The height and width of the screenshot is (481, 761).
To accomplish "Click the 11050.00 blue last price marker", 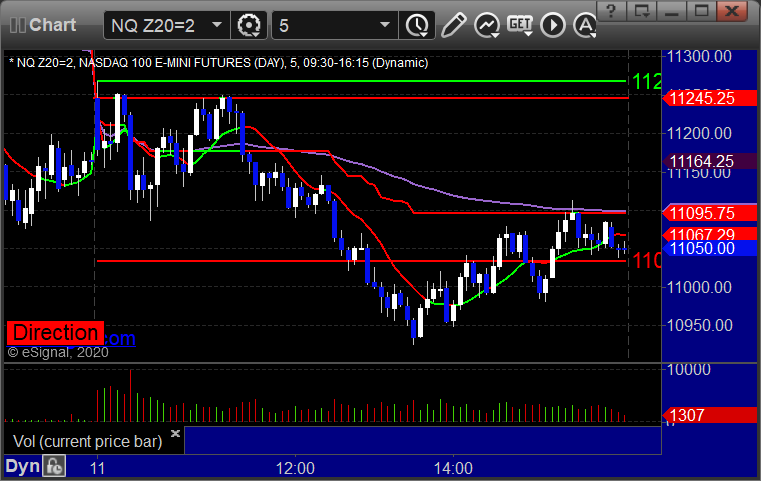I will tap(710, 249).
